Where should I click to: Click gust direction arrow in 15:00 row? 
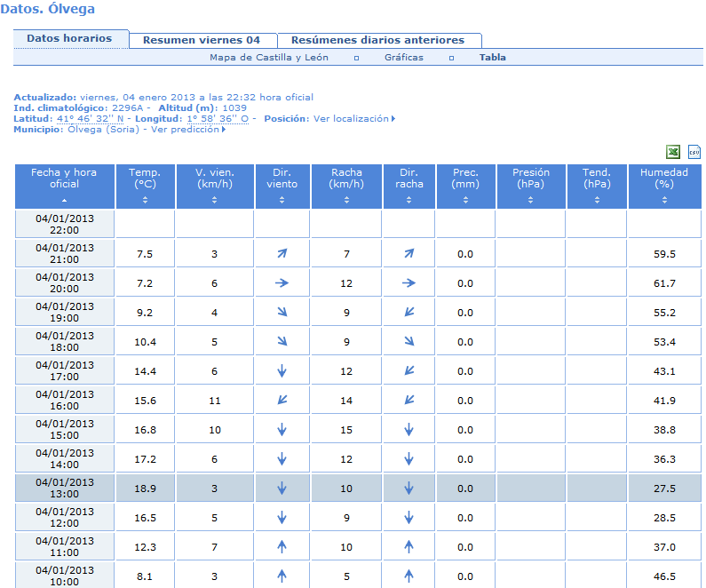coord(409,430)
